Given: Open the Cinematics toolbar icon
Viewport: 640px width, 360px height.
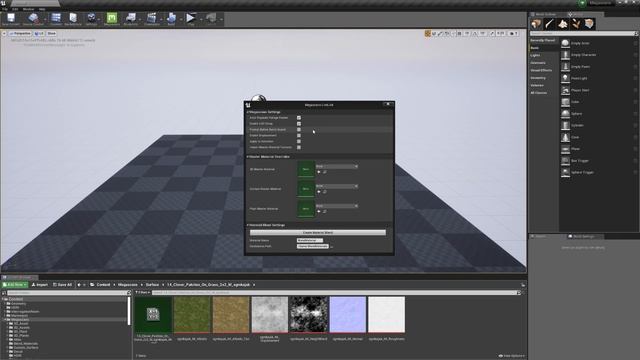Looking at the screenshot, I should point(151,18).
